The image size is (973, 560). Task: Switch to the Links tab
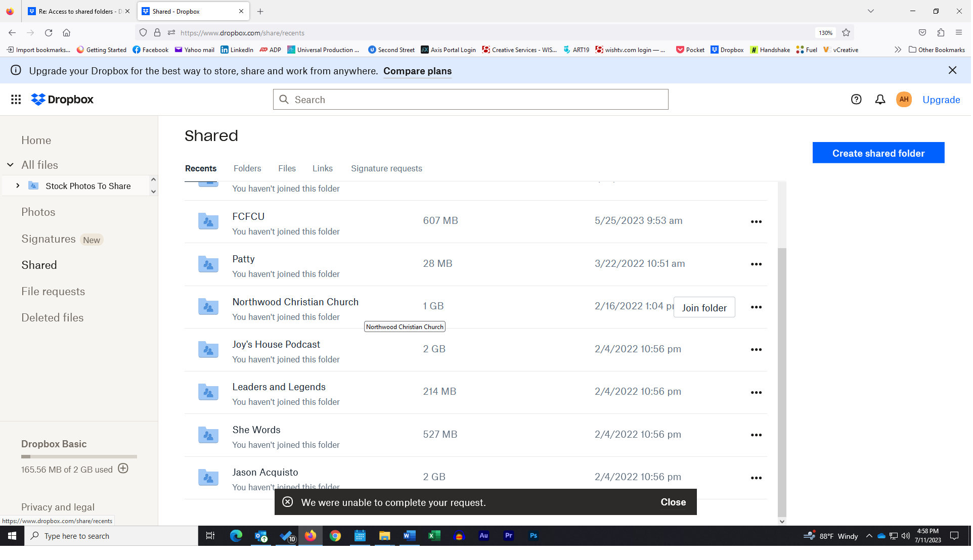[323, 169]
